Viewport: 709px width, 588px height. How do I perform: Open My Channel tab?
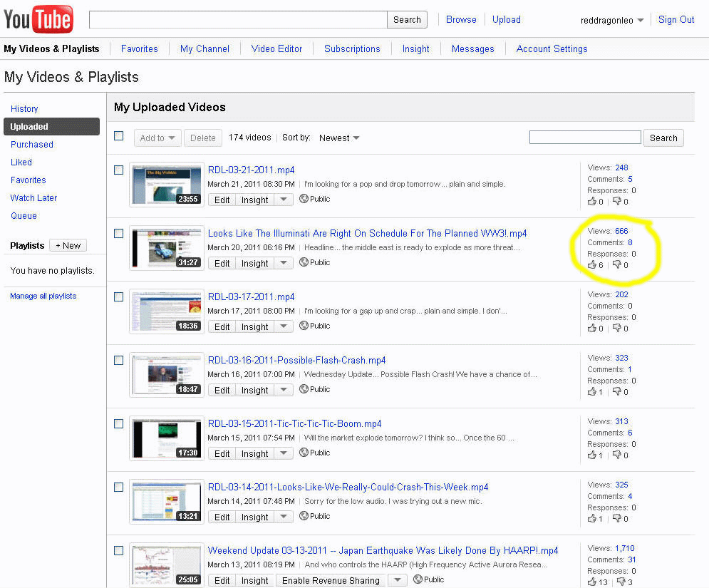tap(205, 49)
